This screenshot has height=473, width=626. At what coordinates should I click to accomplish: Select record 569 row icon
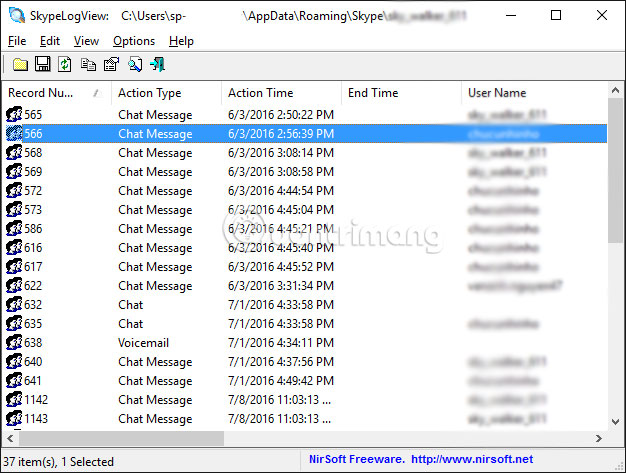pos(14,172)
